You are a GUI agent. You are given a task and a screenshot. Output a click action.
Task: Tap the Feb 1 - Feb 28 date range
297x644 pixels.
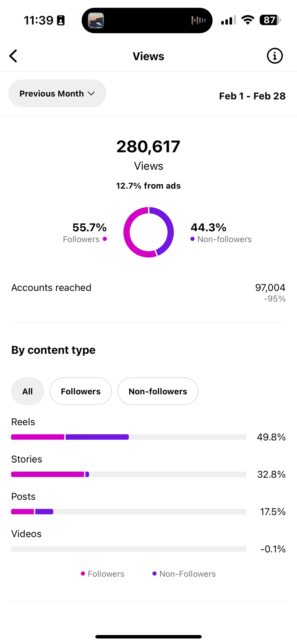tap(252, 96)
